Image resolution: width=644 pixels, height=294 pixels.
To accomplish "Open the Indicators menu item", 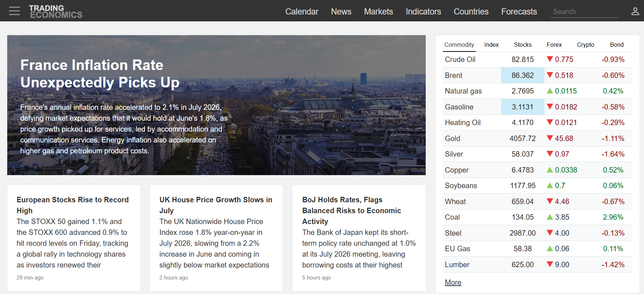I will (423, 12).
